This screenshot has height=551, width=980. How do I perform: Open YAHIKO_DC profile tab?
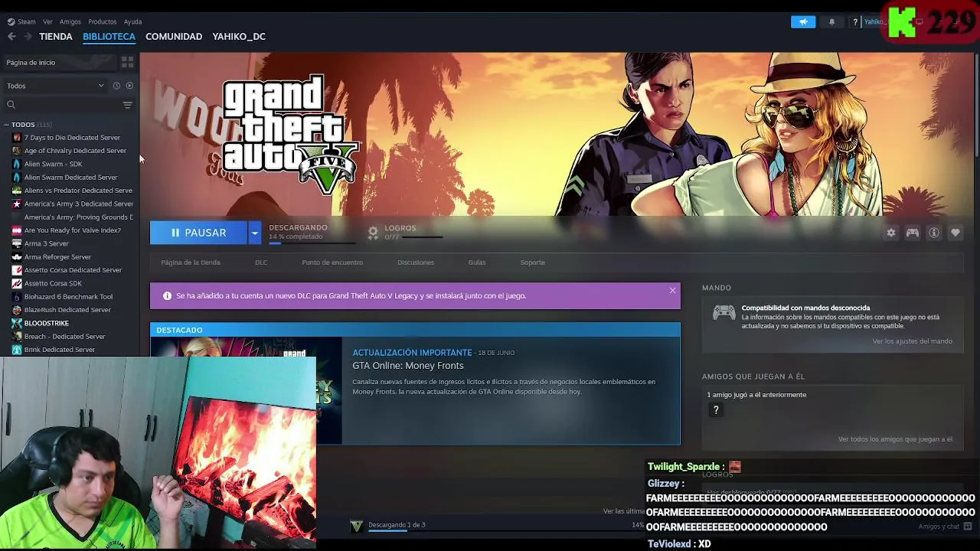239,36
